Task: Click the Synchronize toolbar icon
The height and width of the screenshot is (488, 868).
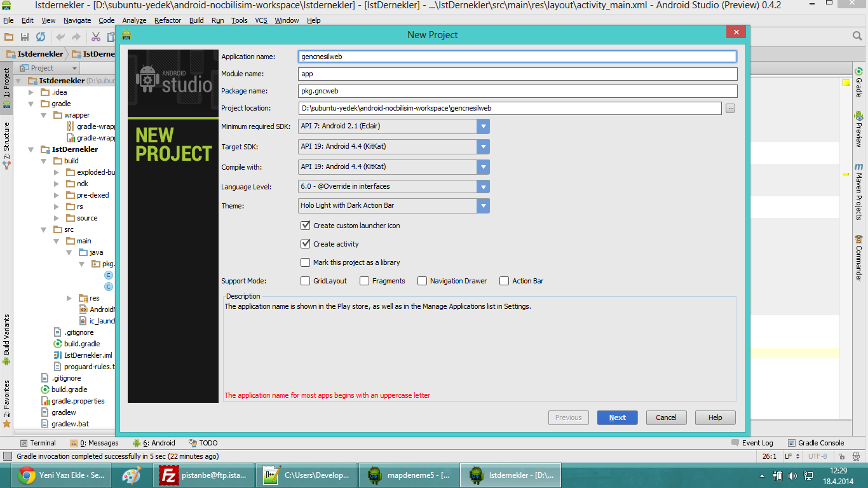Action: 40,37
